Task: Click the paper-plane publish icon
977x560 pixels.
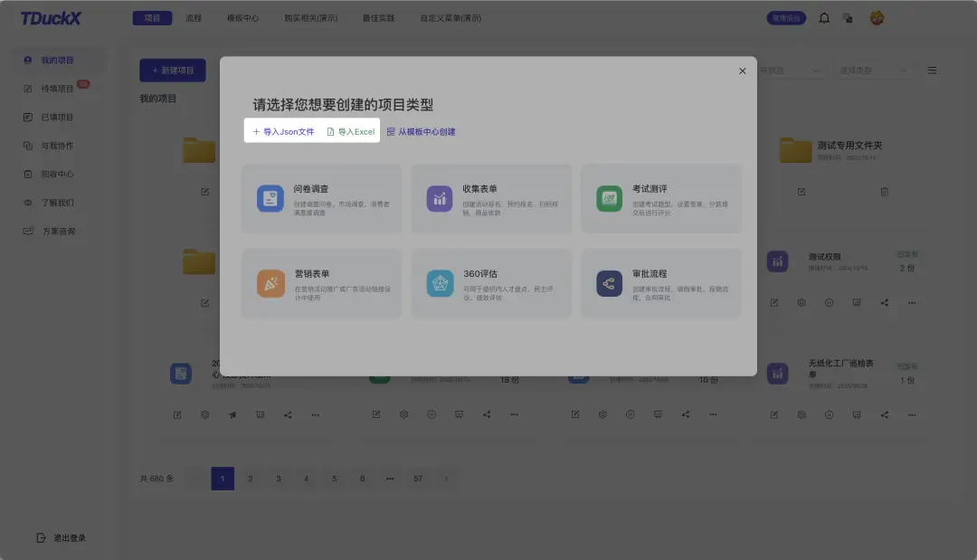Action: 232,415
